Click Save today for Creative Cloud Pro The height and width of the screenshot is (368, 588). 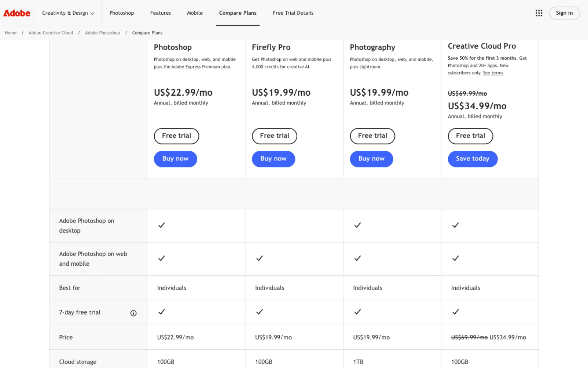(473, 159)
